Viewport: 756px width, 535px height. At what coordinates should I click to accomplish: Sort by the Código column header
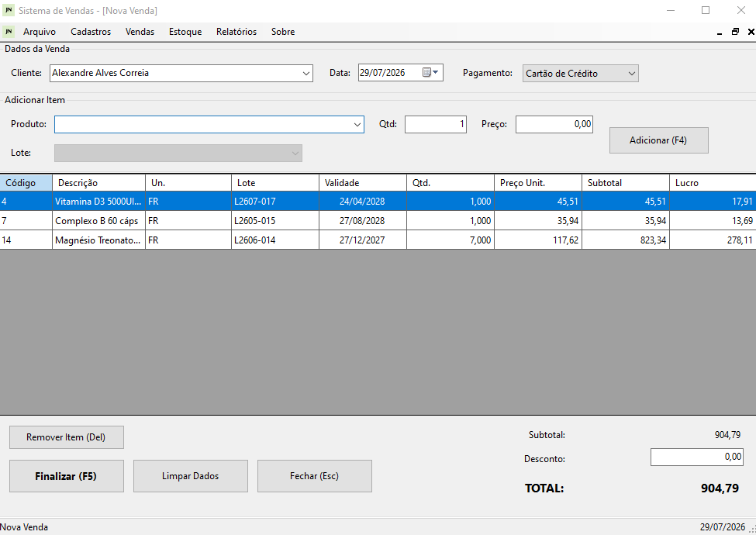pos(26,183)
